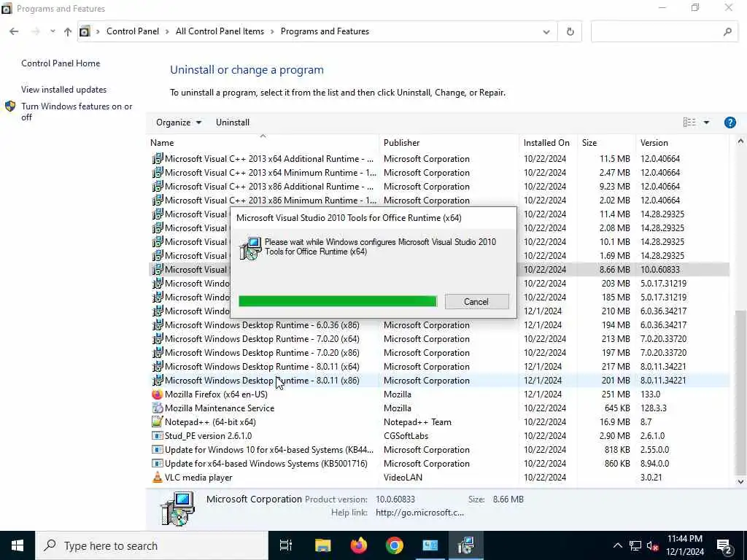Image resolution: width=747 pixels, height=560 pixels.
Task: Launch Firefox from the taskbar
Action: (359, 545)
